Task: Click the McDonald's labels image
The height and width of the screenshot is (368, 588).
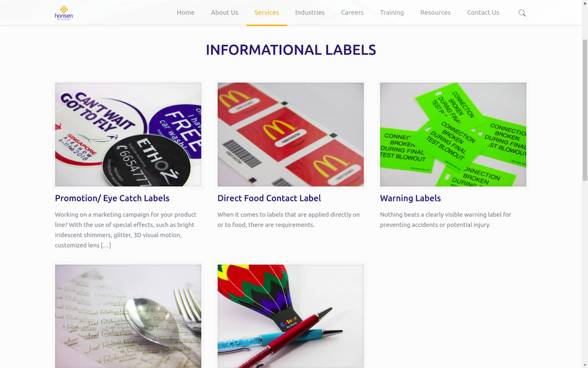Action: 291,134
